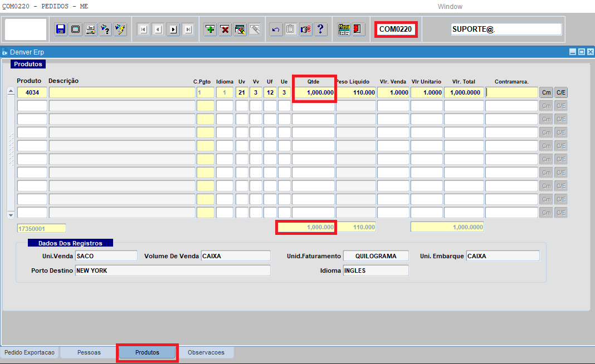The image size is (595, 364).
Task: Click the Qtde field of product 4034
Action: click(314, 92)
